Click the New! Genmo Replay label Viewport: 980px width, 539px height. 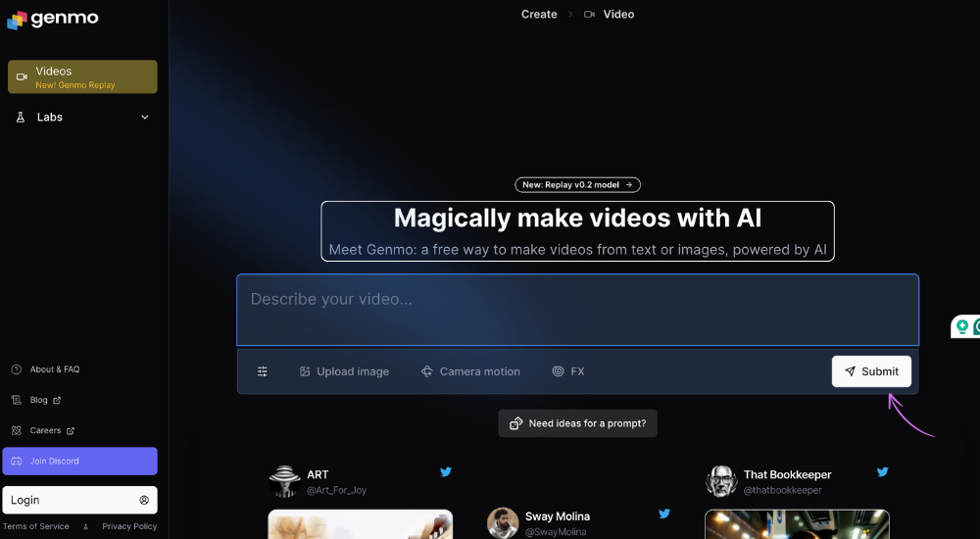(75, 85)
